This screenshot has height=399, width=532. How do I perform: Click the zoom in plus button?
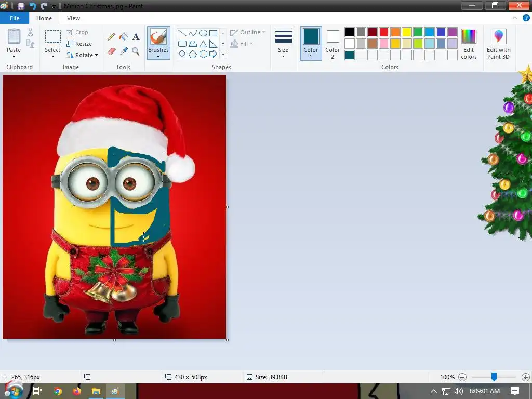tap(526, 377)
